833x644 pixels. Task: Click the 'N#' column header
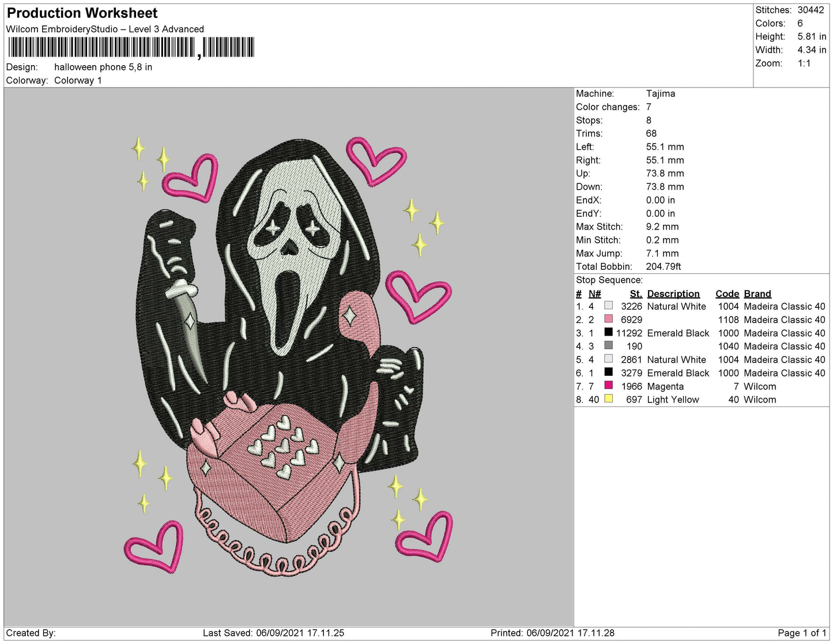pos(594,293)
